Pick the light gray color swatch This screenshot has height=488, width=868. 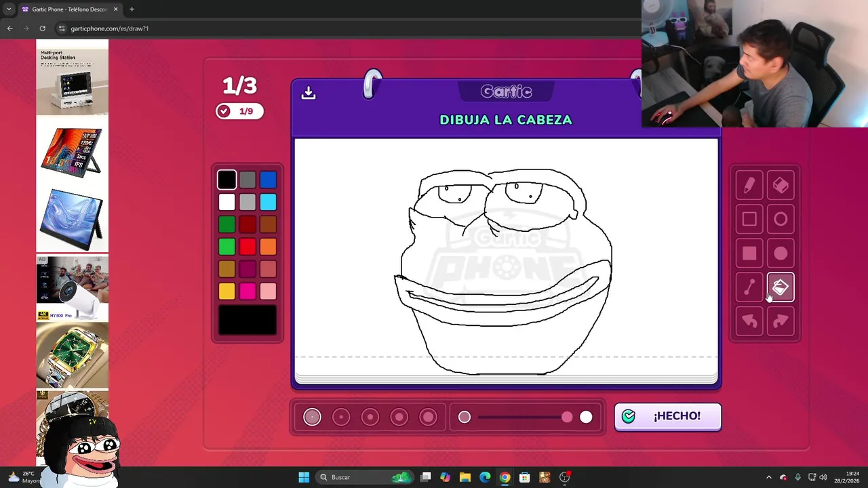coord(248,202)
